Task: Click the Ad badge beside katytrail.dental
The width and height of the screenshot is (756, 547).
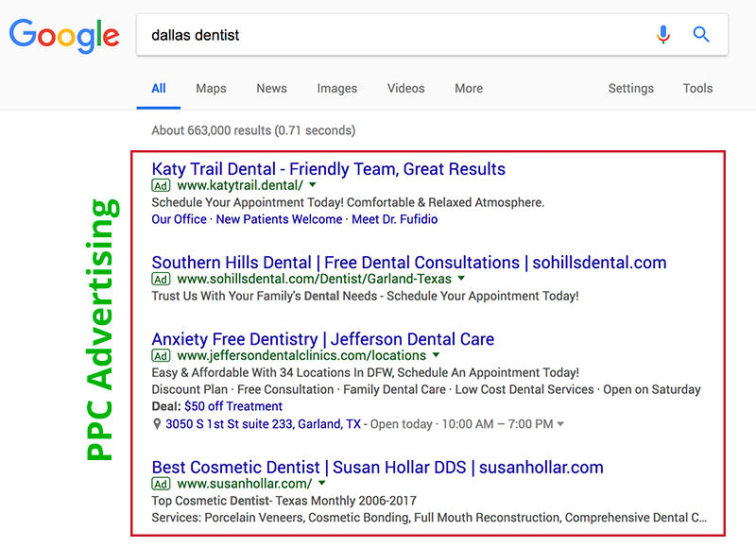Action: [161, 185]
